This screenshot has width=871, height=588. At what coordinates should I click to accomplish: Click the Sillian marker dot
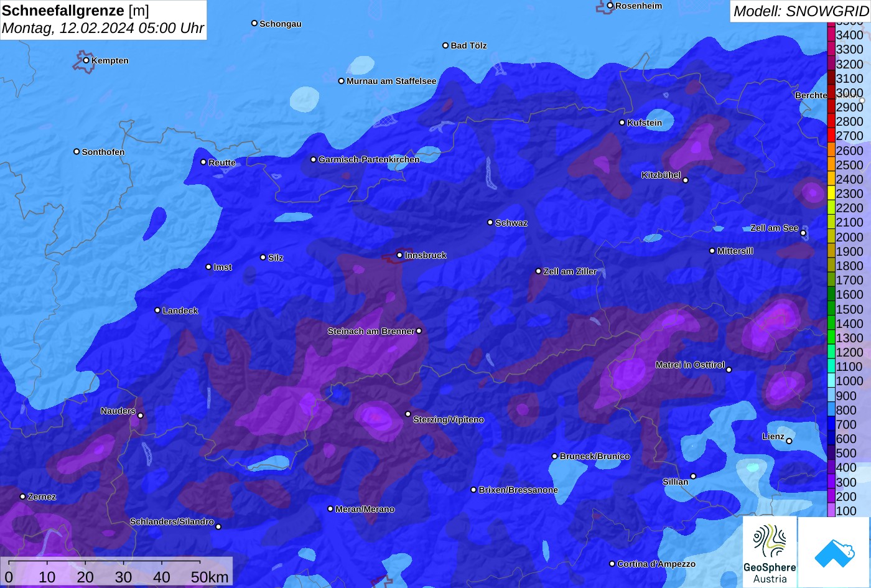coord(693,477)
